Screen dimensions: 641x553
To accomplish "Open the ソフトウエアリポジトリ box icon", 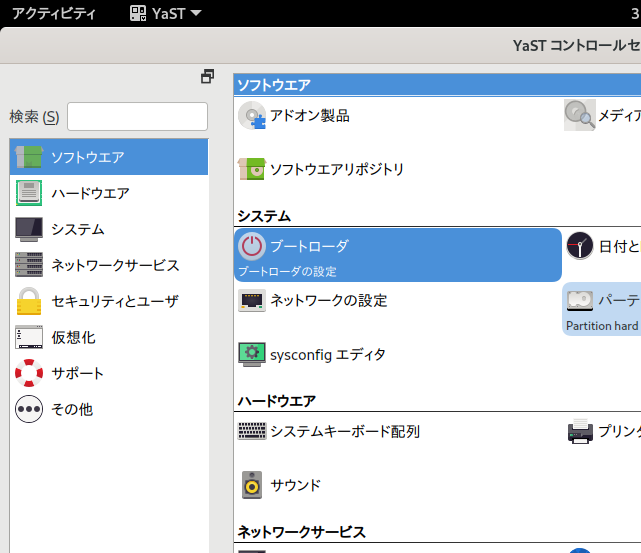I will tap(252, 169).
